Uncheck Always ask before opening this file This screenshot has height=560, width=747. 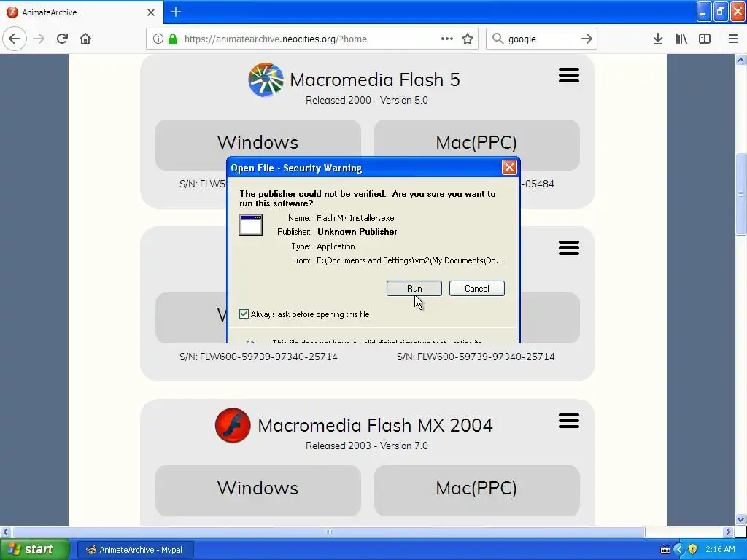click(244, 314)
